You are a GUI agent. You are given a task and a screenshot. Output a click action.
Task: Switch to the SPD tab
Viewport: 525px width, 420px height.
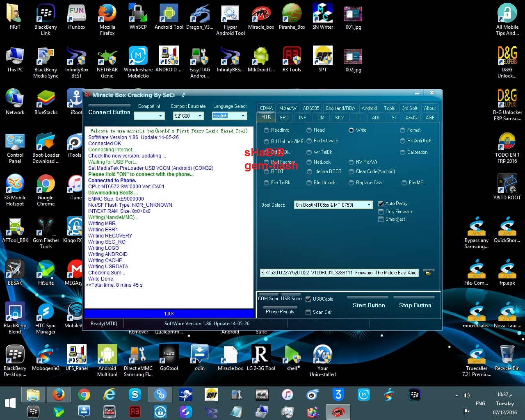pyautogui.click(x=284, y=117)
